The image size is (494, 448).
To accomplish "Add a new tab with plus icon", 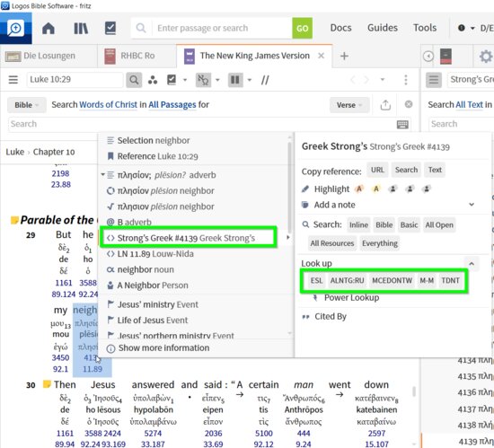I will [344, 56].
